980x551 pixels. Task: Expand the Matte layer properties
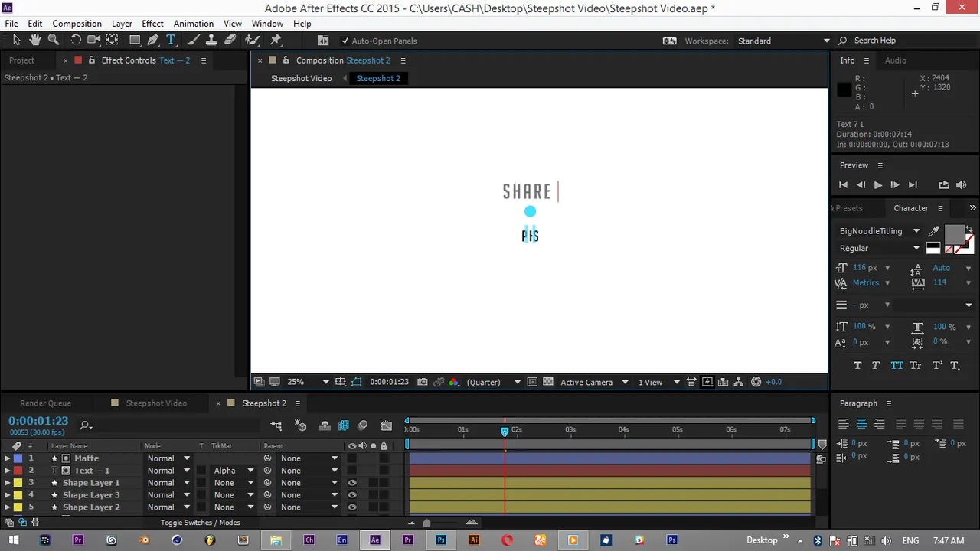[x=8, y=458]
